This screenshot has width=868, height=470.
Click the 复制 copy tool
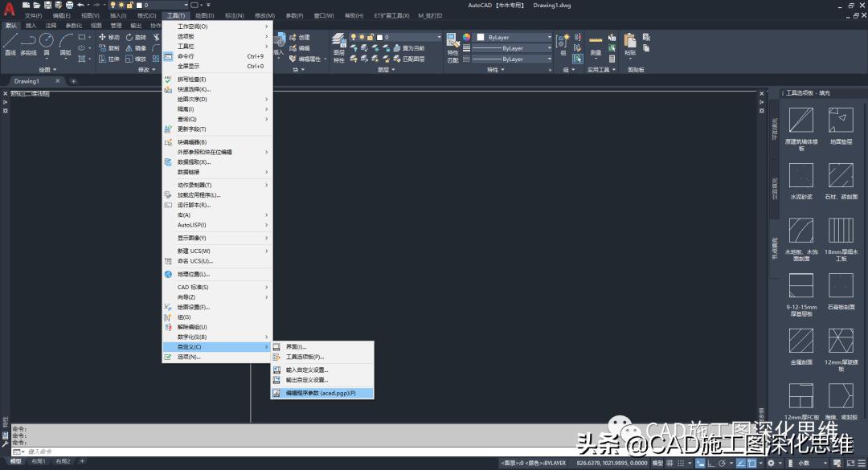point(109,47)
